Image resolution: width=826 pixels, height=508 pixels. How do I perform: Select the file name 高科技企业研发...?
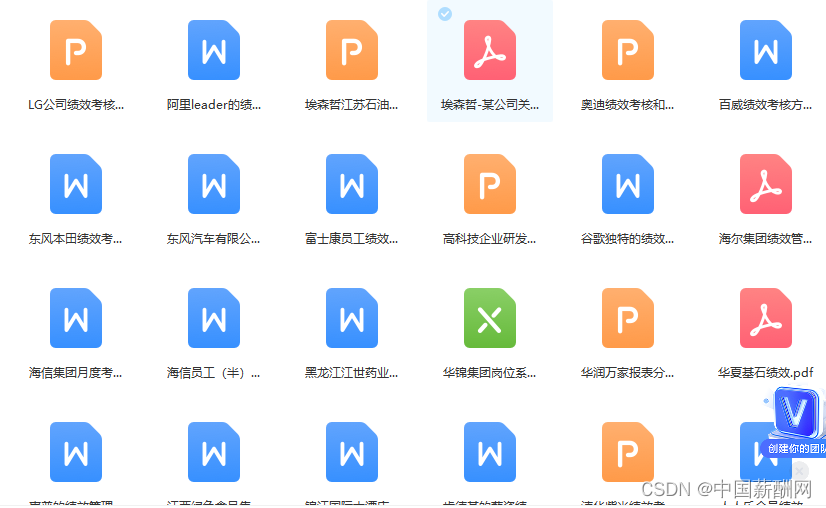[x=490, y=239]
